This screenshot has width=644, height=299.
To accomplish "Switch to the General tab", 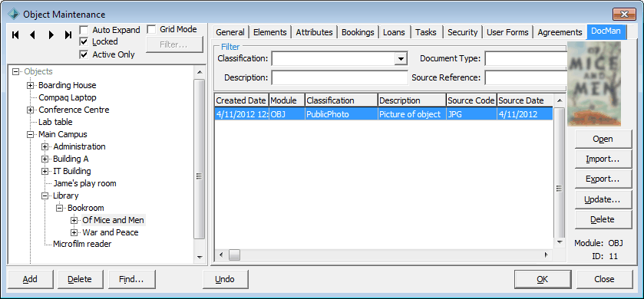I will click(230, 32).
